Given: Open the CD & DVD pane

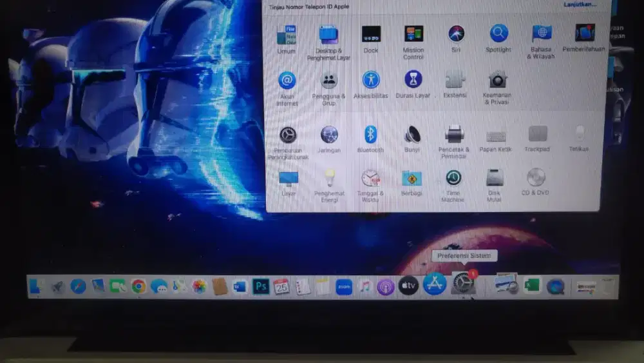Looking at the screenshot, I should point(536,177).
